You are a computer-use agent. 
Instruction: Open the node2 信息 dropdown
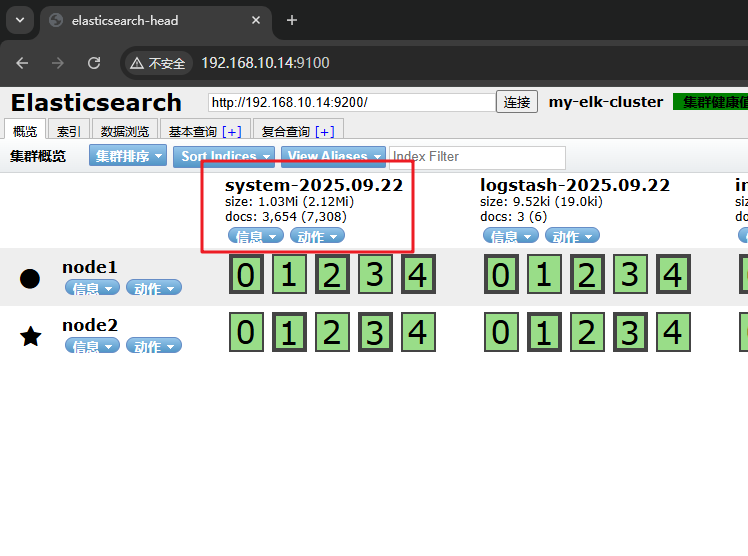click(x=92, y=345)
